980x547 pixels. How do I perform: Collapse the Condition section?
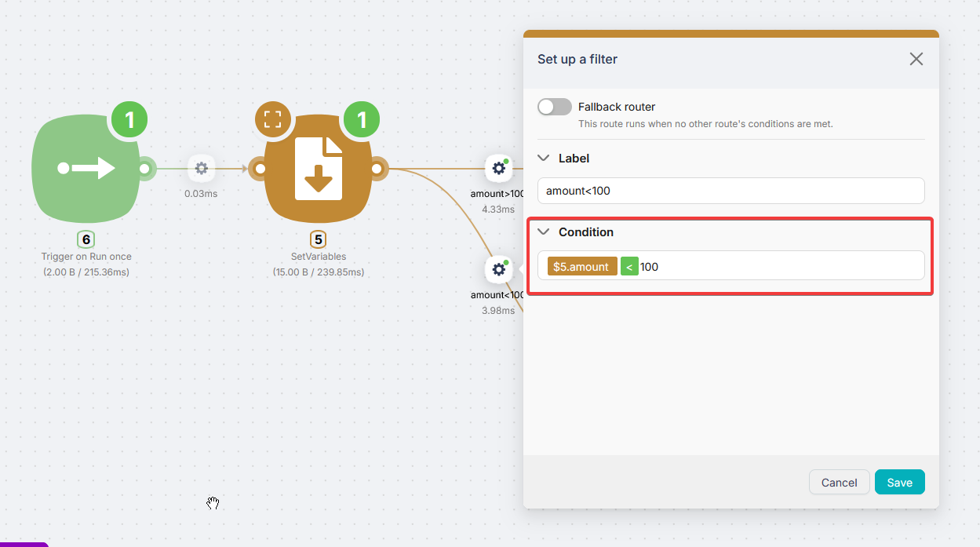point(544,232)
